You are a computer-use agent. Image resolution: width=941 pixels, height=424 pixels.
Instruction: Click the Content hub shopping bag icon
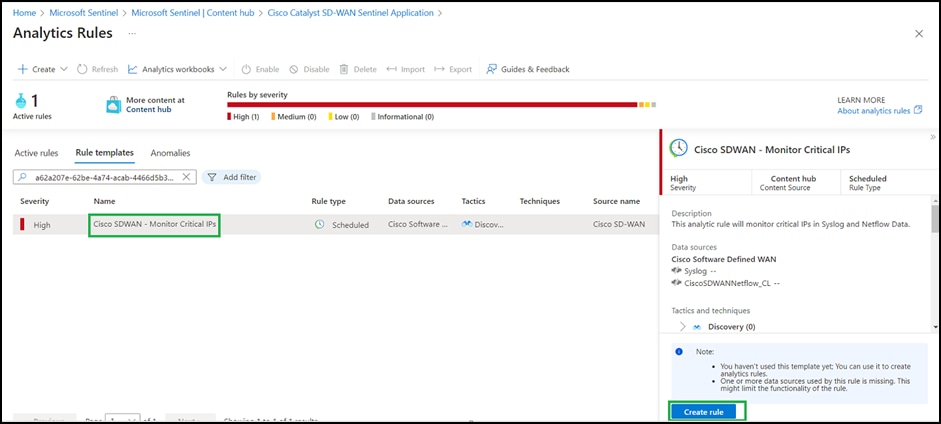[113, 104]
